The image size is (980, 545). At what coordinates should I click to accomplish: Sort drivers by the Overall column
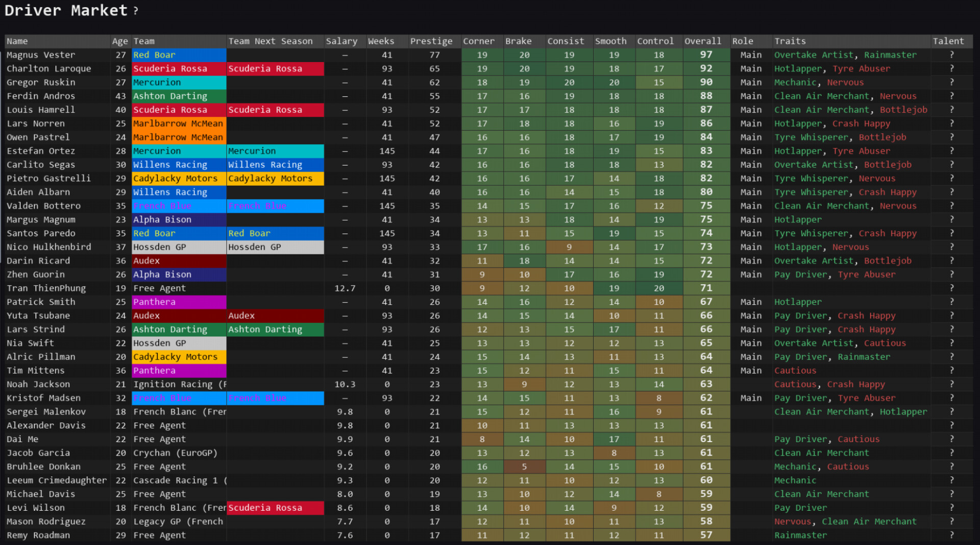(703, 41)
